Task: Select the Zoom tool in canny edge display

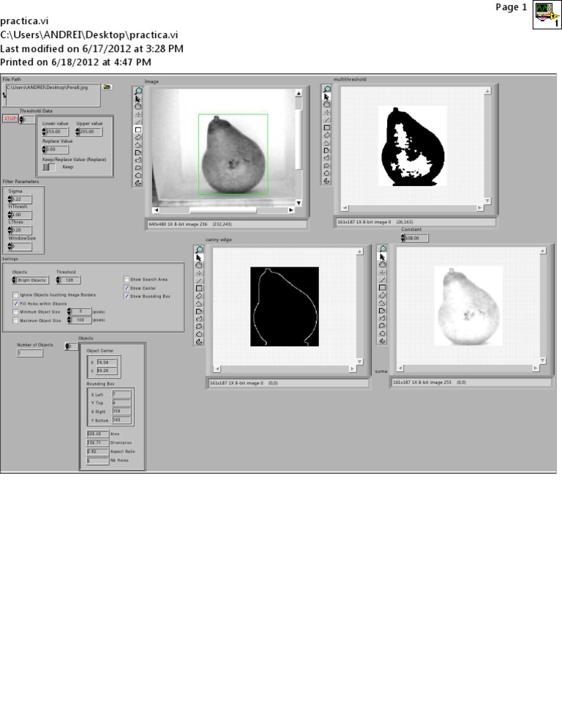Action: 199,250
